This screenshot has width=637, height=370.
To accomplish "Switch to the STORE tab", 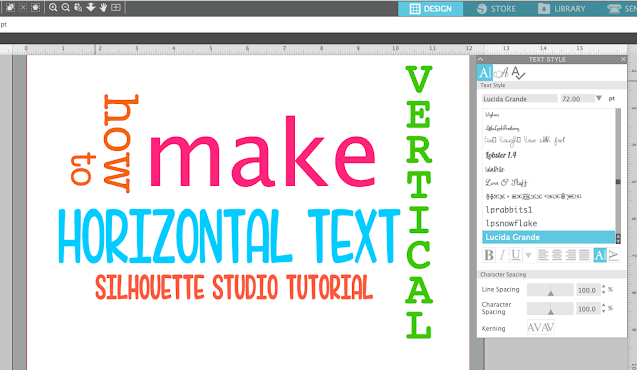I will click(496, 9).
